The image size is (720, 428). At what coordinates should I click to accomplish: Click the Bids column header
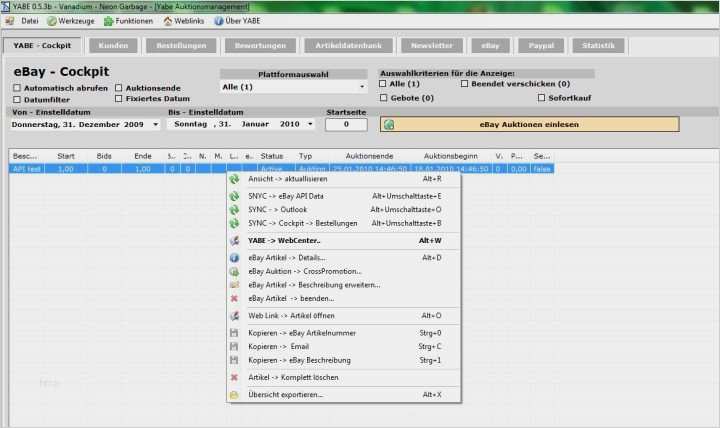tap(104, 156)
